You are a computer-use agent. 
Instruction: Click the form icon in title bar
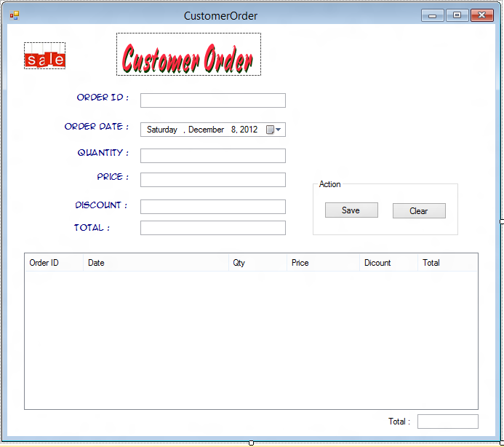click(15, 15)
